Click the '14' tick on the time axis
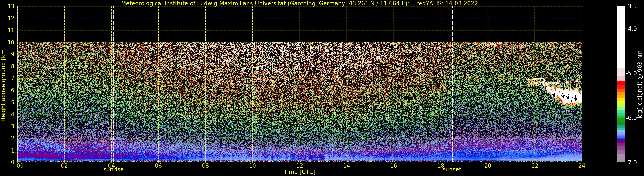 (347, 166)
